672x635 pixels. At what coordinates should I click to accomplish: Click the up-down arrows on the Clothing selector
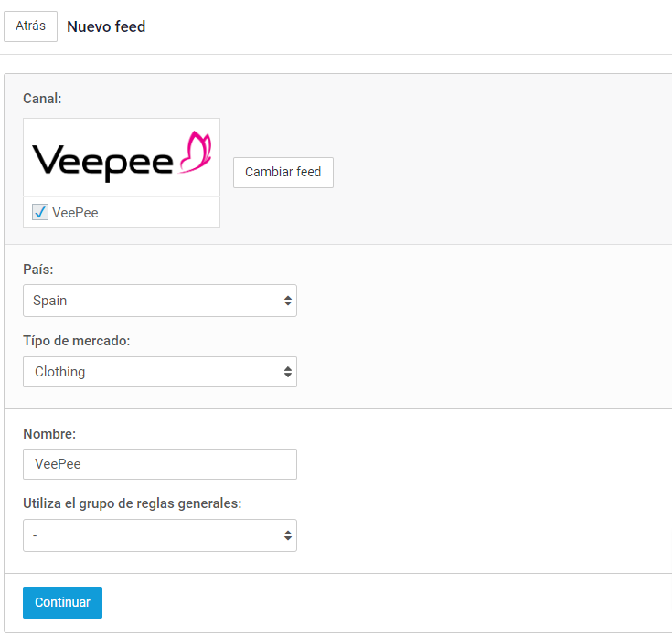coord(288,372)
